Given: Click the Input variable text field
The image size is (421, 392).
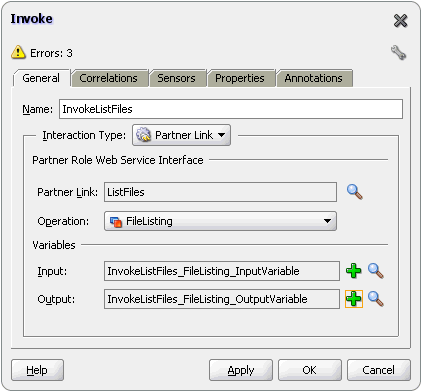Looking at the screenshot, I should 222,271.
